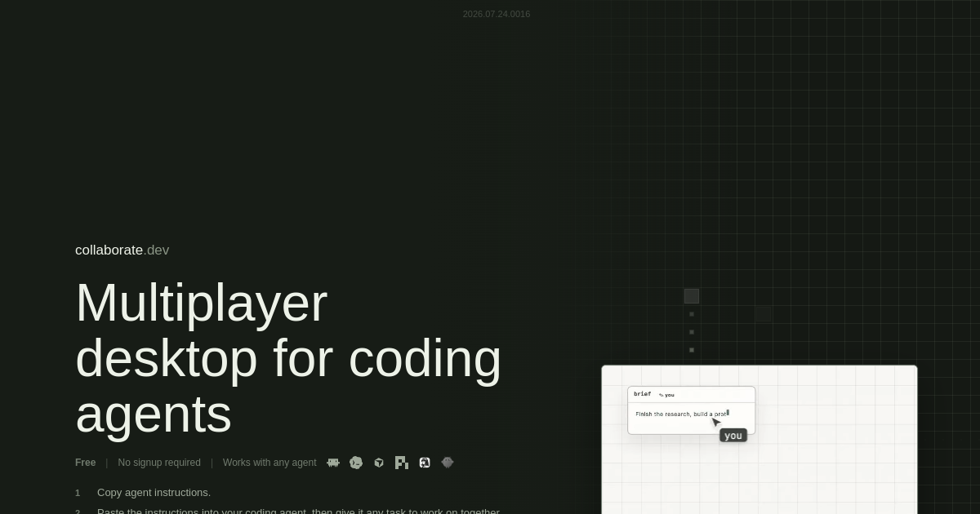Screen dimensions: 980x514
Task: Click the white rounded-square agent icon
Action: click(425, 463)
